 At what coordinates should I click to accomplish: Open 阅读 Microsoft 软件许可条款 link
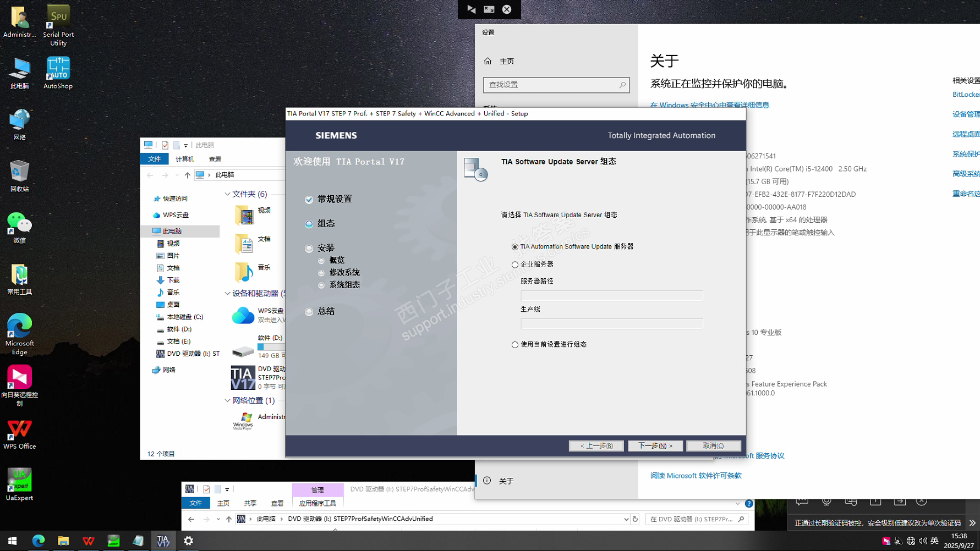click(x=696, y=476)
